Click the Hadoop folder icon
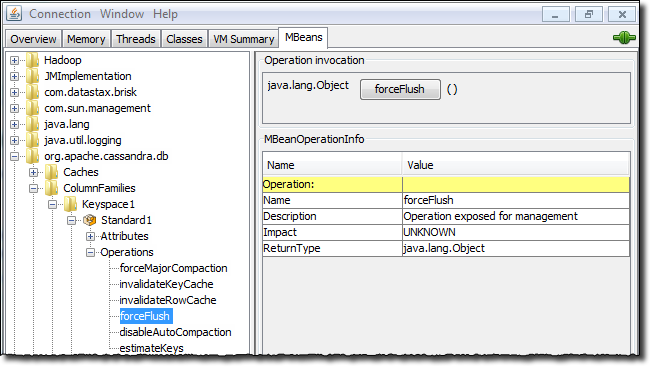The image size is (650, 367). (33, 60)
